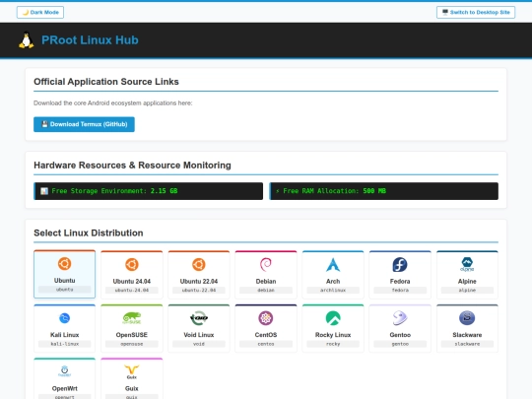This screenshot has height=399, width=532.
Task: Select the Gentoo logo icon
Action: 400,318
